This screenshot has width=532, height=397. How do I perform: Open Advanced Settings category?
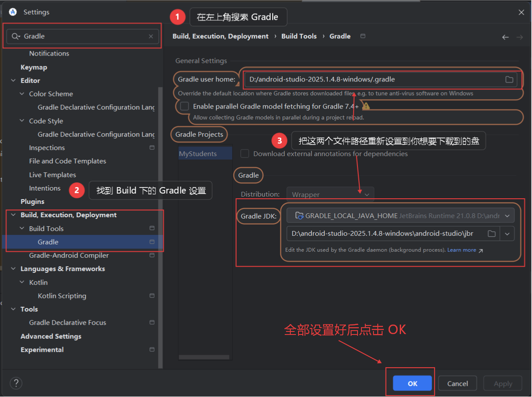point(51,336)
